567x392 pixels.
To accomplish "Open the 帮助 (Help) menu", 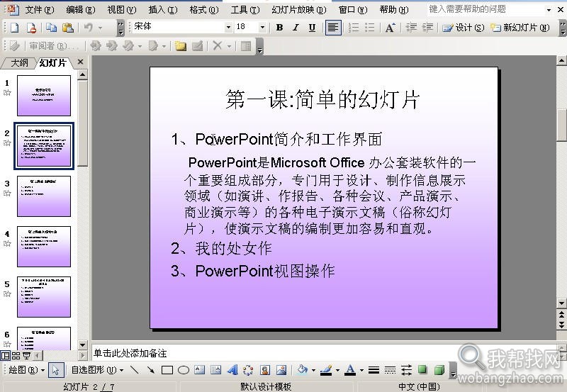I will click(x=394, y=10).
